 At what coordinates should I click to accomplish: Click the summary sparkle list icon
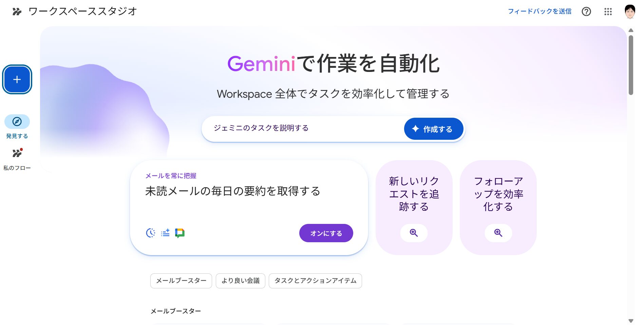tap(165, 233)
